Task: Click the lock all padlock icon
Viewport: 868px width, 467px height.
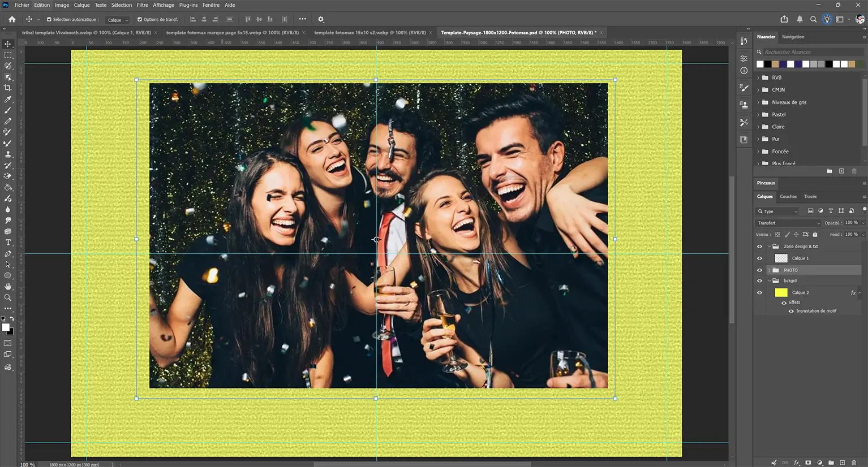Action: point(815,235)
